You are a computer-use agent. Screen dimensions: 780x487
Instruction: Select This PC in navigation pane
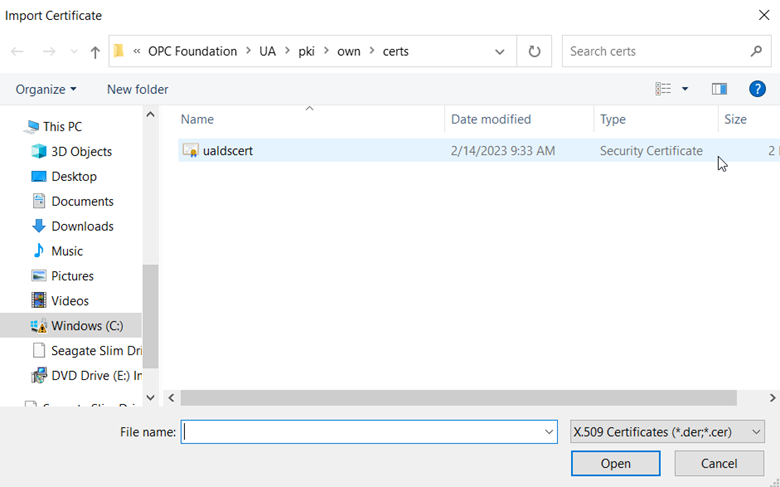(62, 127)
